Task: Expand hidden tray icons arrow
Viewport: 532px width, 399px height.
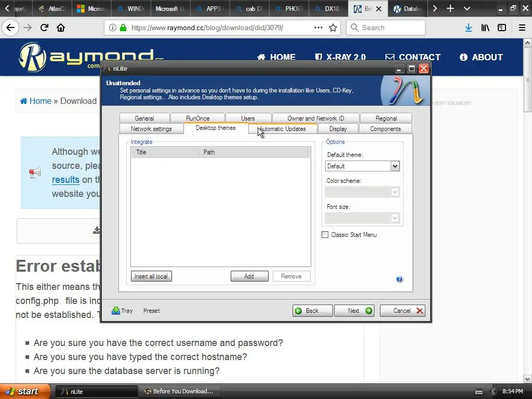Action: click(493, 392)
